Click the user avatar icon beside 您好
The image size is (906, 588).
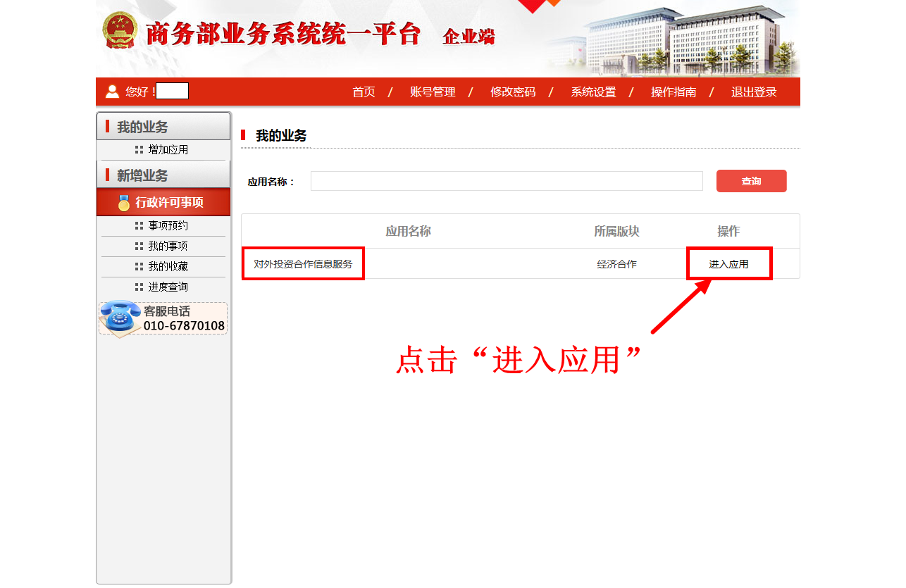[112, 92]
